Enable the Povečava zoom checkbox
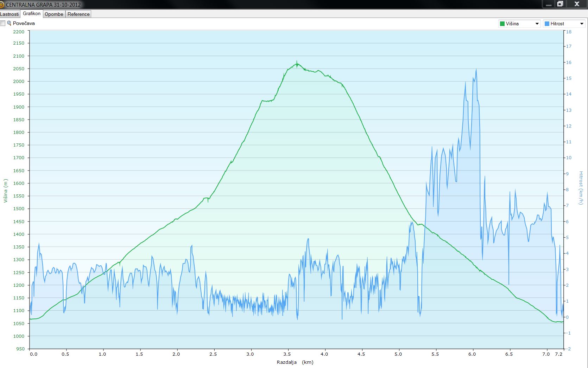Image resolution: width=588 pixels, height=368 pixels. coord(3,23)
